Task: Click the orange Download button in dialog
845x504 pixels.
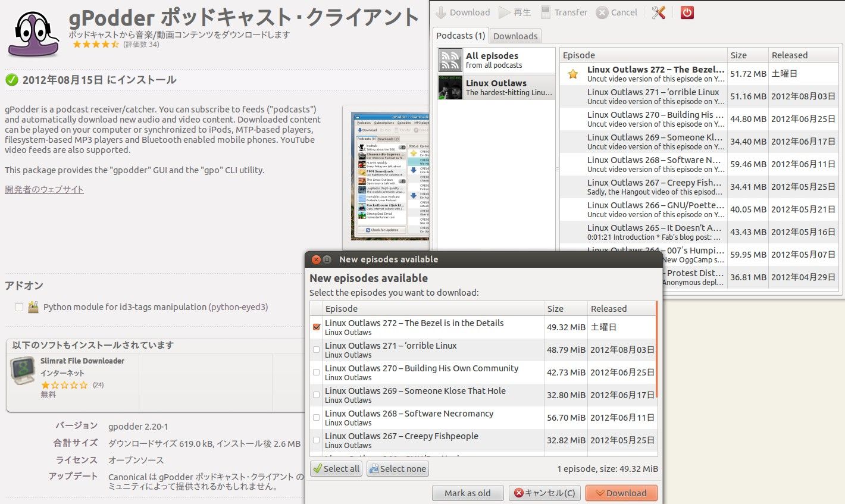Action: [621, 493]
